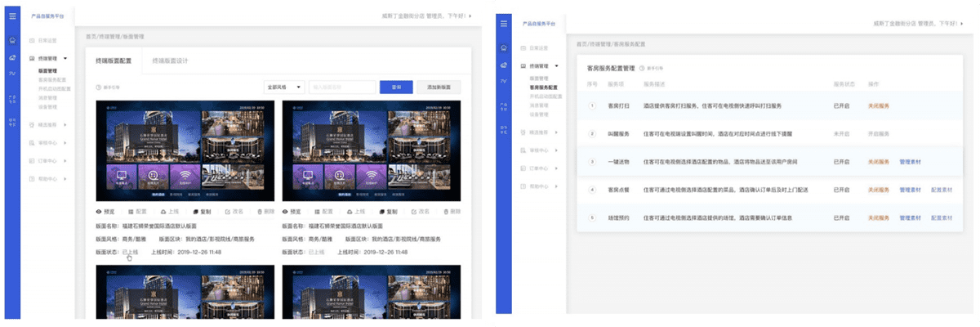Expand 精选推荐 in the right screen menu
The height and width of the screenshot is (327, 980).
click(x=556, y=132)
